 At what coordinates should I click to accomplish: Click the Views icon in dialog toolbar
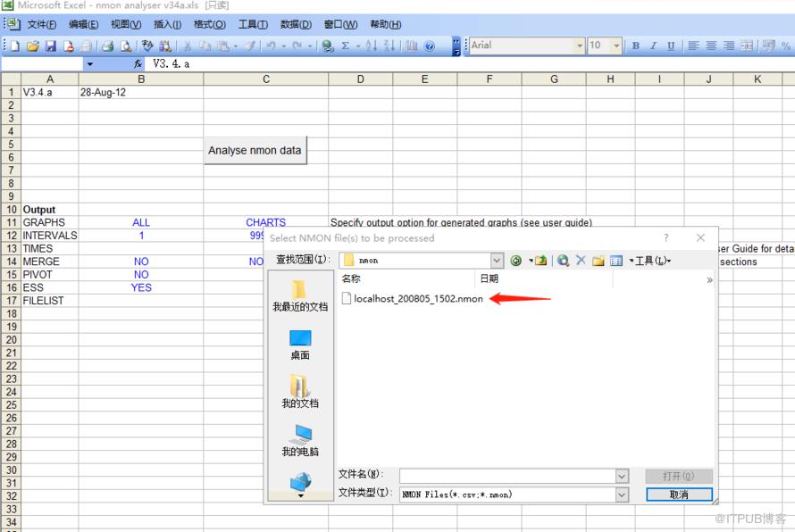[616, 261]
